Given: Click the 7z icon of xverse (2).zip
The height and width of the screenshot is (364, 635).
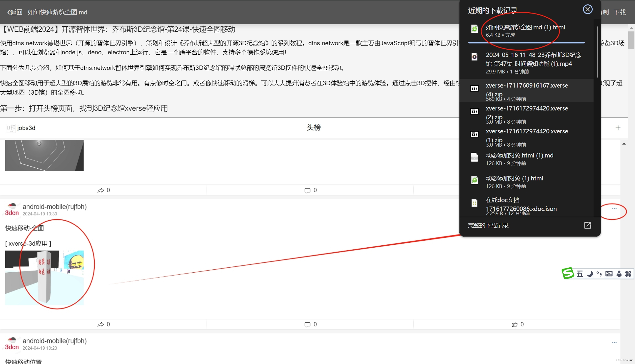Looking at the screenshot, I should [x=474, y=111].
